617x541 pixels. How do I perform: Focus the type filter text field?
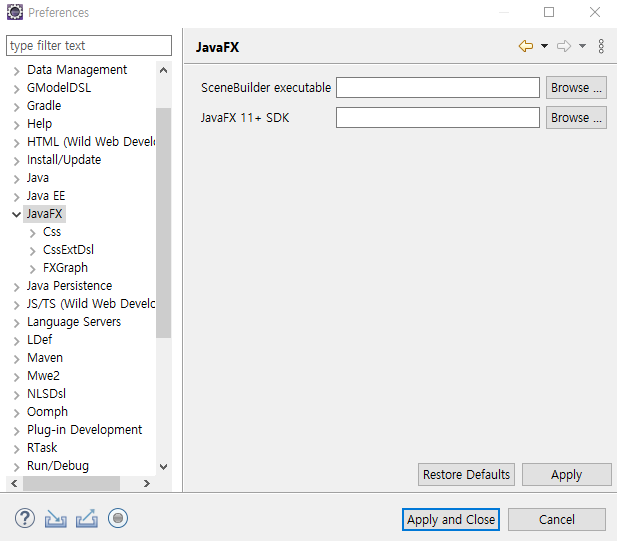89,46
